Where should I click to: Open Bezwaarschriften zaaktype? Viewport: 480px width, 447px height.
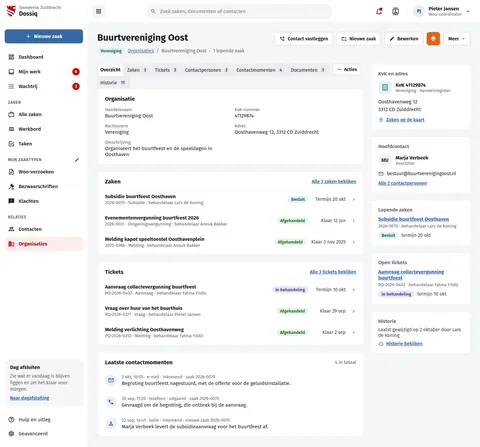tap(44, 186)
